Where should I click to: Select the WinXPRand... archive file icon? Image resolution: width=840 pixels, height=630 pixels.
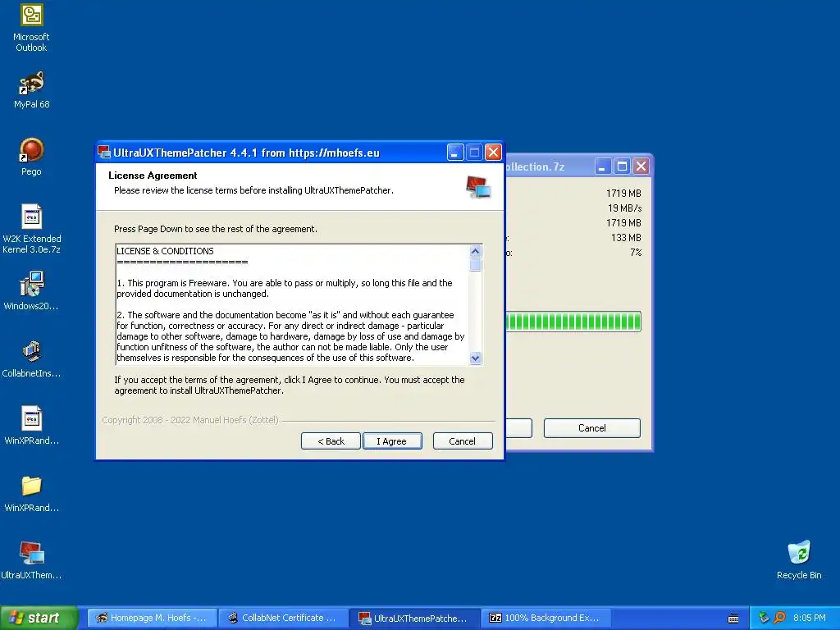pos(32,426)
